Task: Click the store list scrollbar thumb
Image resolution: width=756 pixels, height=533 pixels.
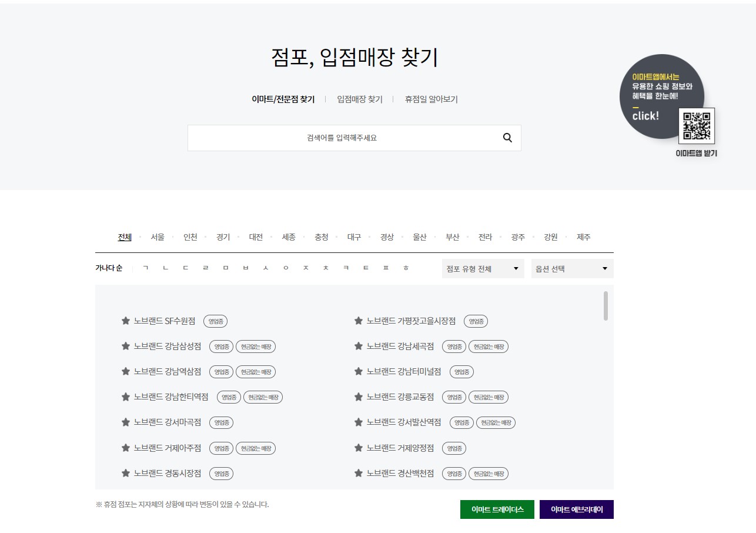Action: 606,306
